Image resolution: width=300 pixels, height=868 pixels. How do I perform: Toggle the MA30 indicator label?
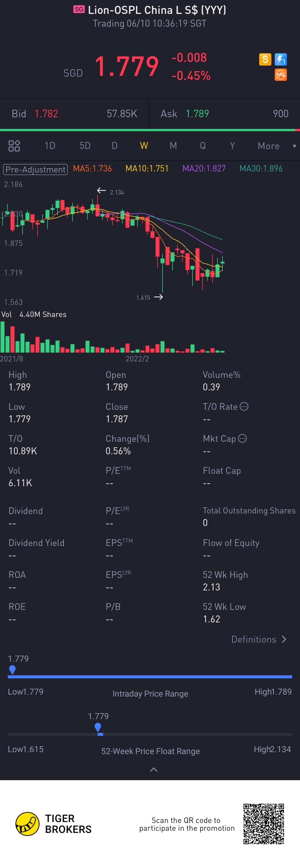pos(261,168)
